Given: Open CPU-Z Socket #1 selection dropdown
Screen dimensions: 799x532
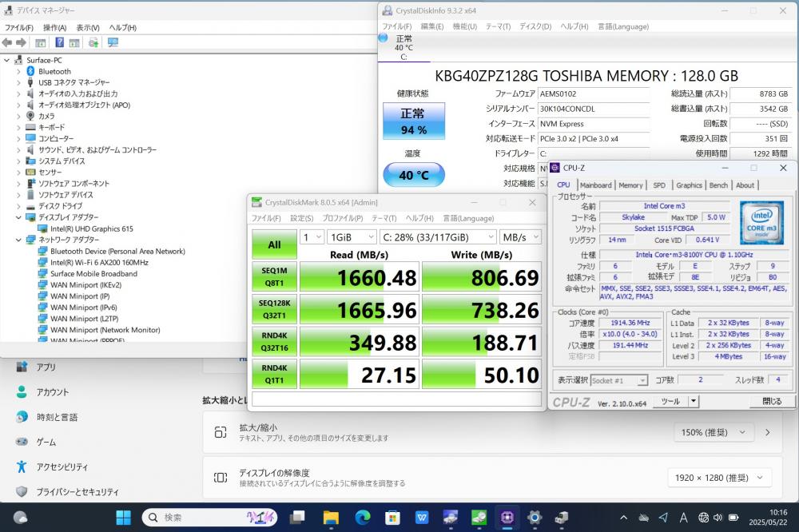Looking at the screenshot, I should pyautogui.click(x=618, y=380).
